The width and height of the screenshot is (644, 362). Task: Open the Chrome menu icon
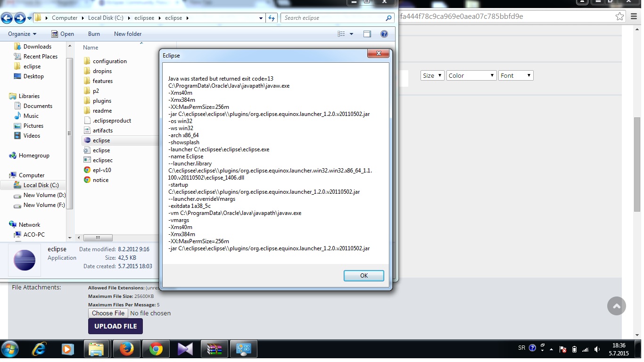[x=634, y=16]
